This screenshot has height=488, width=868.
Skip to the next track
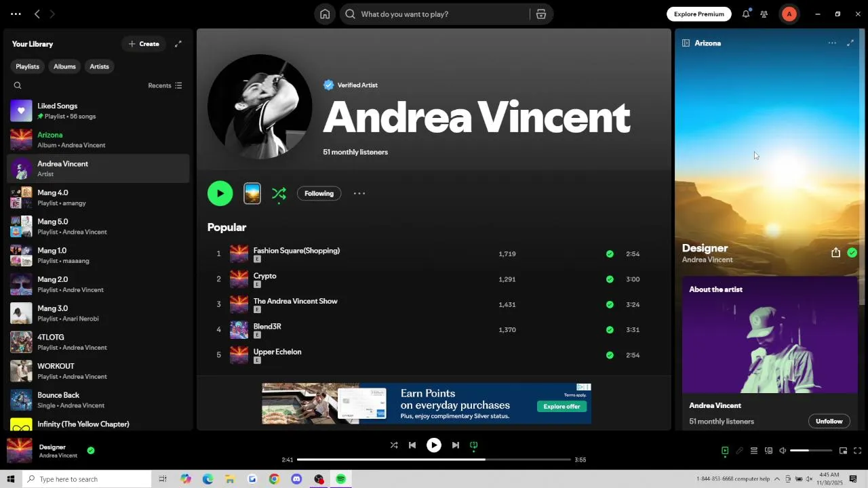(x=456, y=445)
